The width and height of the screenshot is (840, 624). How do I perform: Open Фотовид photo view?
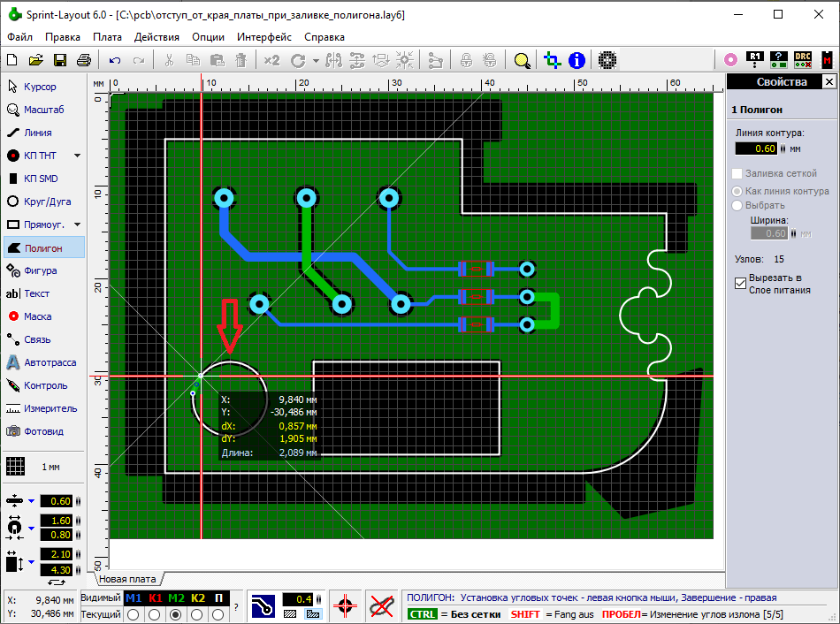[x=41, y=431]
